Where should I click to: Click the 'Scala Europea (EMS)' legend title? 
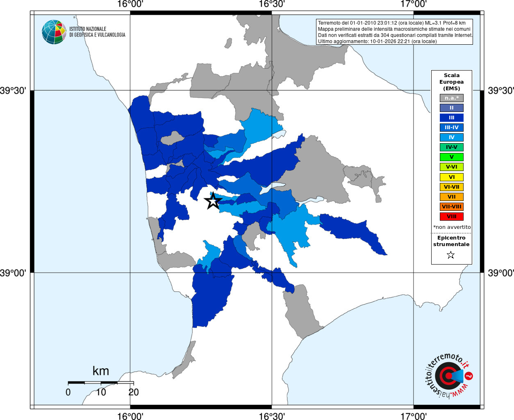tap(452, 82)
